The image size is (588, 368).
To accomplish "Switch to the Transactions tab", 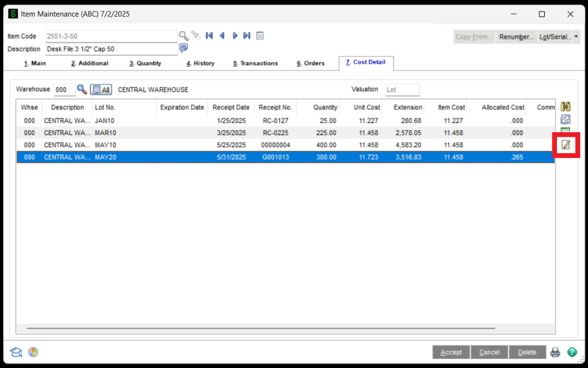I will (256, 63).
